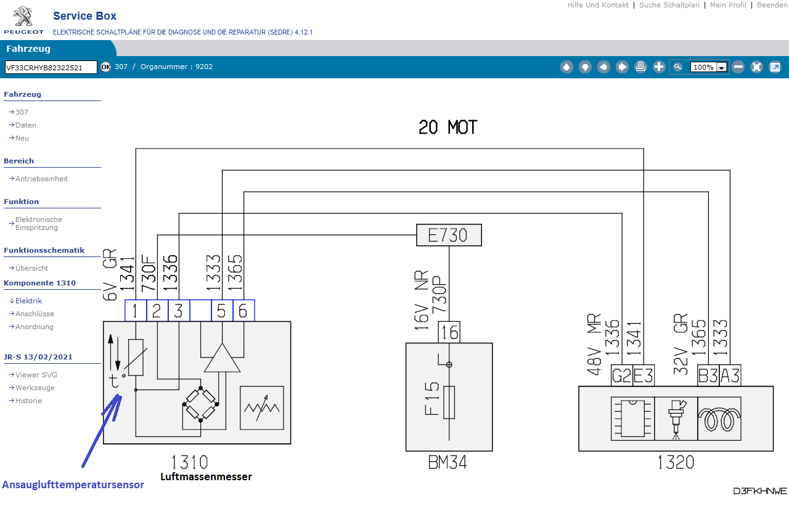Pan the diagram left with arrow icon
The height and width of the screenshot is (532, 789).
pos(603,67)
